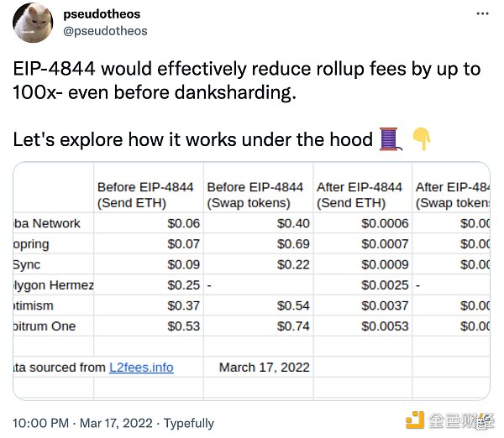Open the fee table image
The height and width of the screenshot is (438, 504).
pos(251,281)
